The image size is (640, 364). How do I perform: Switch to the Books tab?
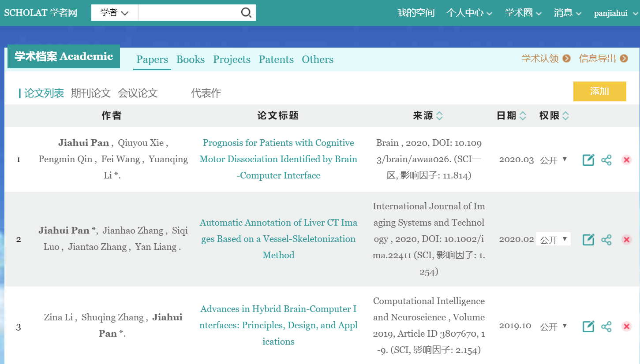coord(191,59)
